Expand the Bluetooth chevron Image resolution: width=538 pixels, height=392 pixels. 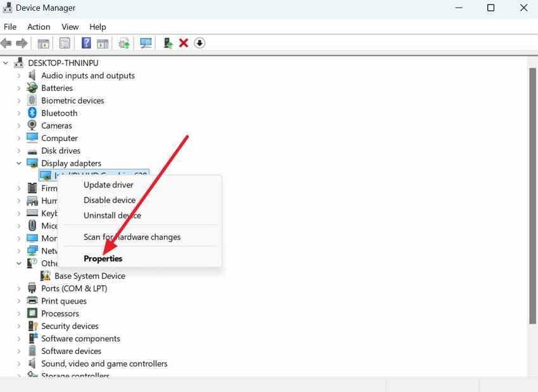click(x=19, y=113)
